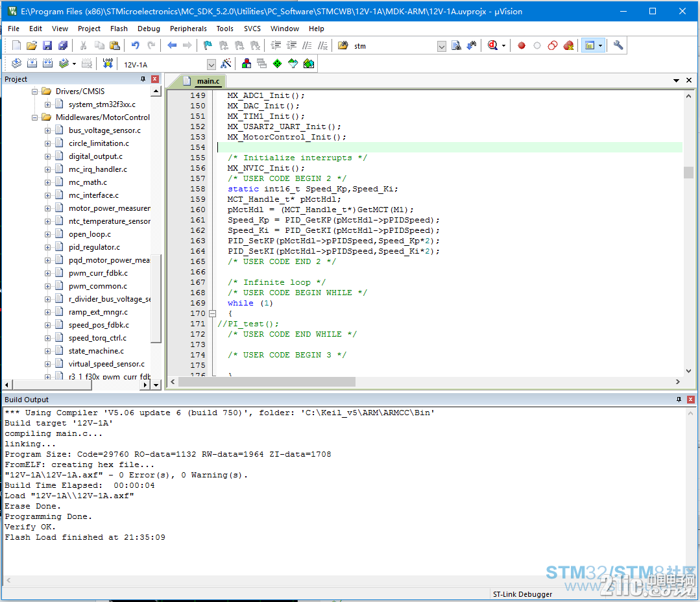
Task: Start the debug session with the magnifier d icon
Action: [492, 45]
